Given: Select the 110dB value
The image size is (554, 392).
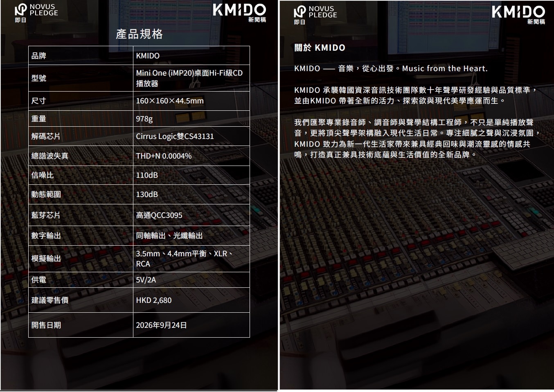Looking at the screenshot, I should 147,175.
